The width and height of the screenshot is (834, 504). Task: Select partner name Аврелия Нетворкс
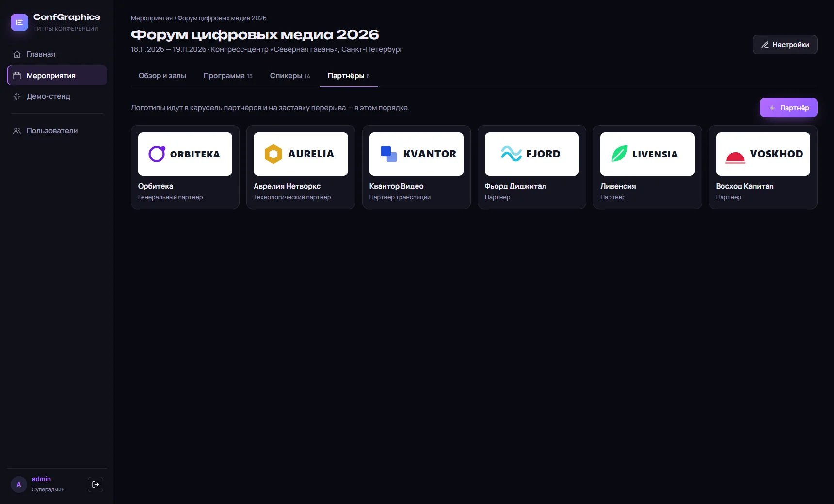(287, 186)
